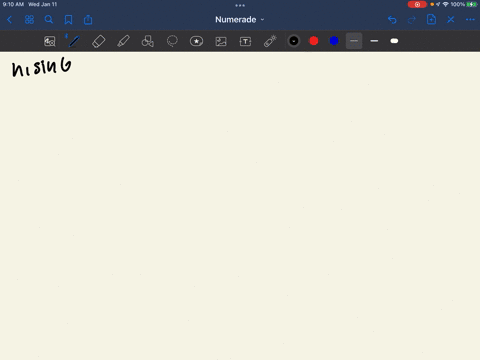Select the medium stroke width
The image size is (480, 360).
[x=374, y=41]
